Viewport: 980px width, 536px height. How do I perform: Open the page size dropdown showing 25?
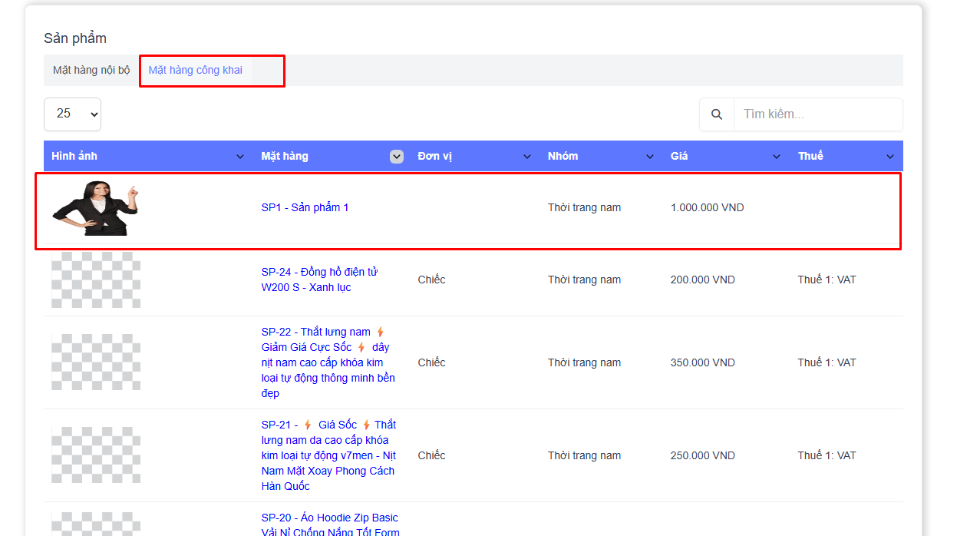[x=72, y=114]
